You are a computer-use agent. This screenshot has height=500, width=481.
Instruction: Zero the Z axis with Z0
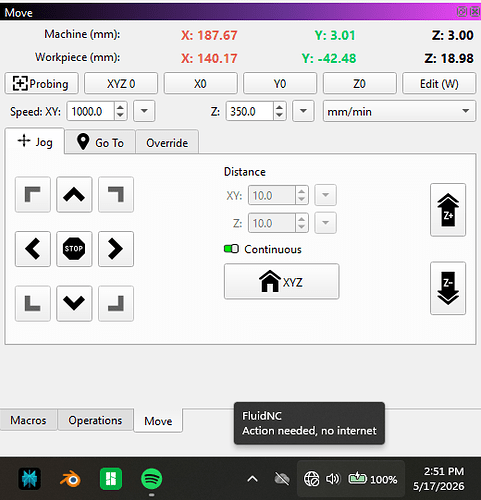tap(359, 83)
